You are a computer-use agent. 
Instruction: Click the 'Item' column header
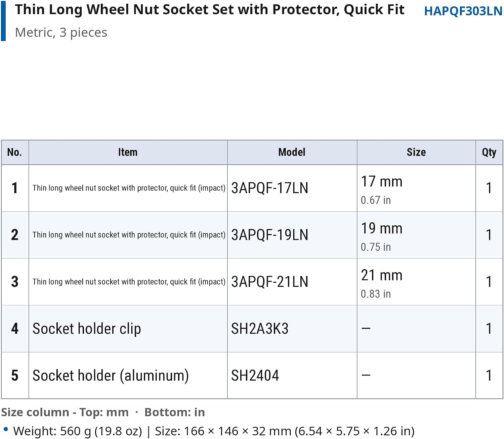(x=128, y=152)
